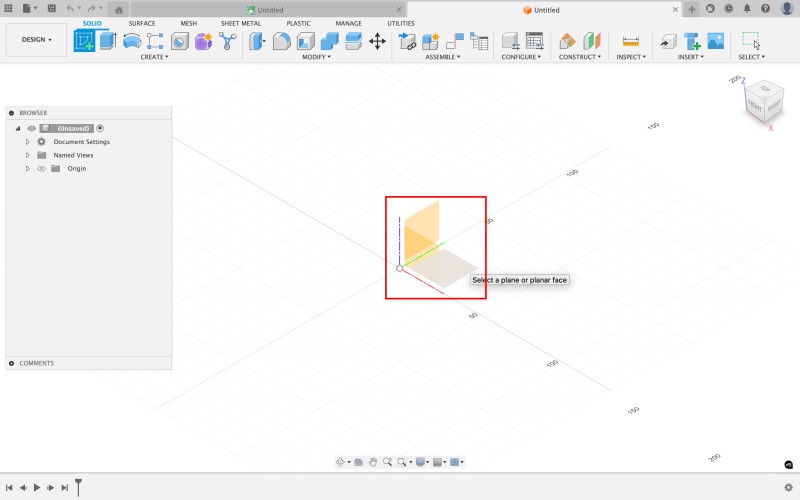Switch to the PLASTIC tab
Screen dimensions: 800x500
point(298,23)
